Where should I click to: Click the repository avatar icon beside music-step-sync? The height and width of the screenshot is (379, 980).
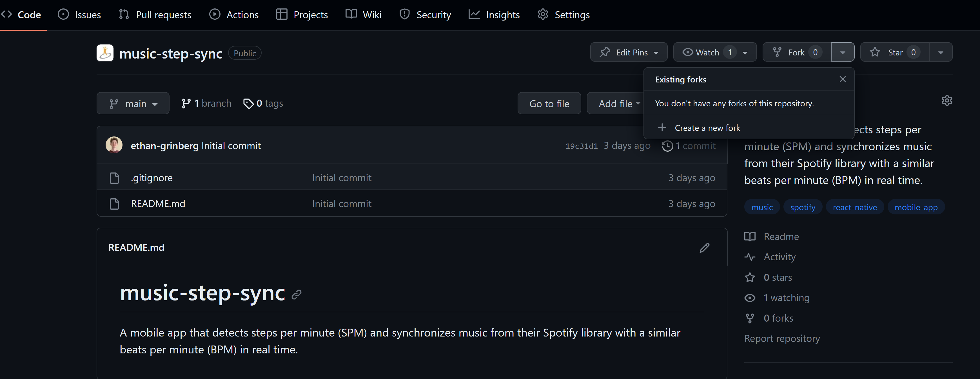tap(105, 53)
